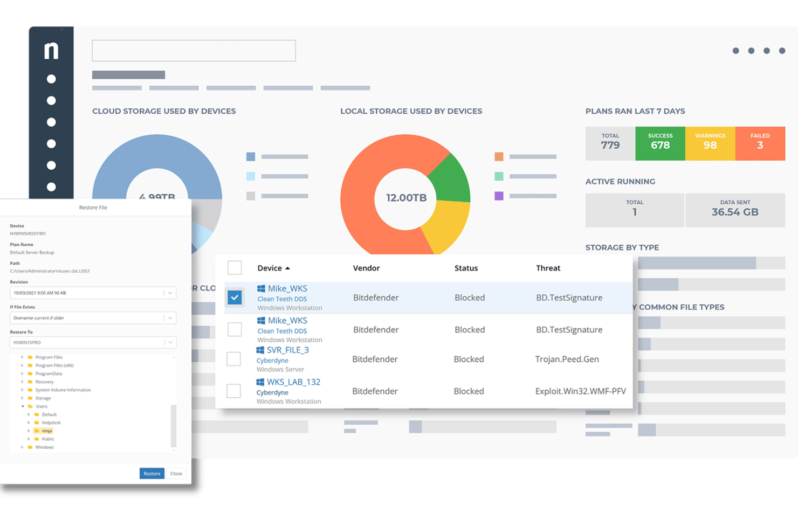
Task: Open the first sidebar navigation icon
Action: pos(51,79)
